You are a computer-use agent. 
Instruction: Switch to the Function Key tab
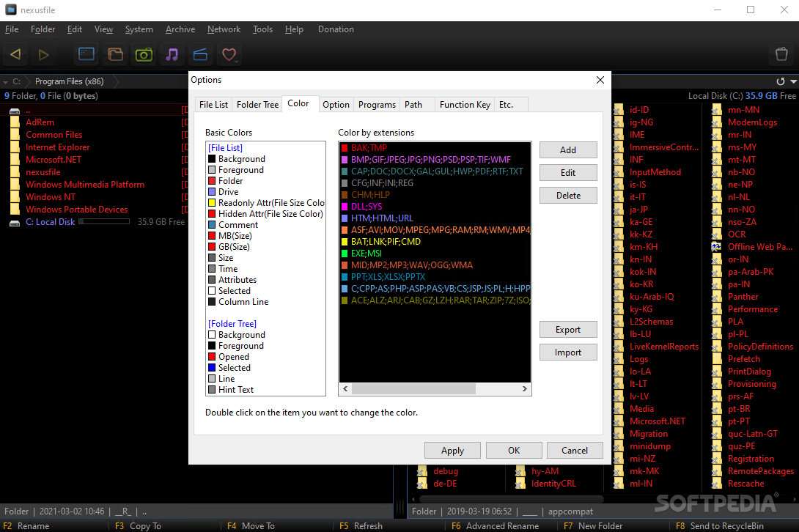click(465, 105)
